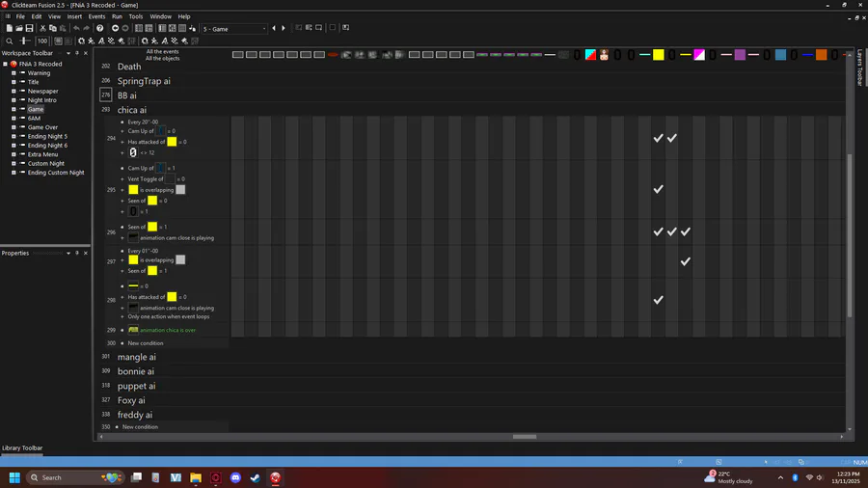Expand the Warning frame node
The width and height of the screenshot is (868, 488).
tap(14, 73)
